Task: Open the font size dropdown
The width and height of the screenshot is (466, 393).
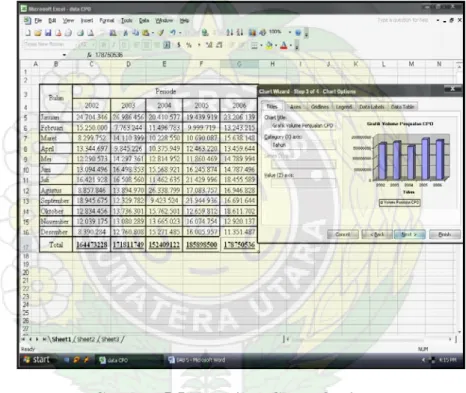Action: [94, 45]
